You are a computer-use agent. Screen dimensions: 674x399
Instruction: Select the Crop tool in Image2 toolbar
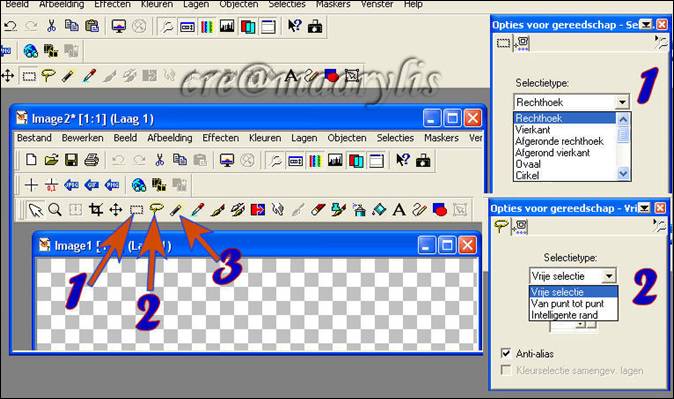(x=95, y=210)
